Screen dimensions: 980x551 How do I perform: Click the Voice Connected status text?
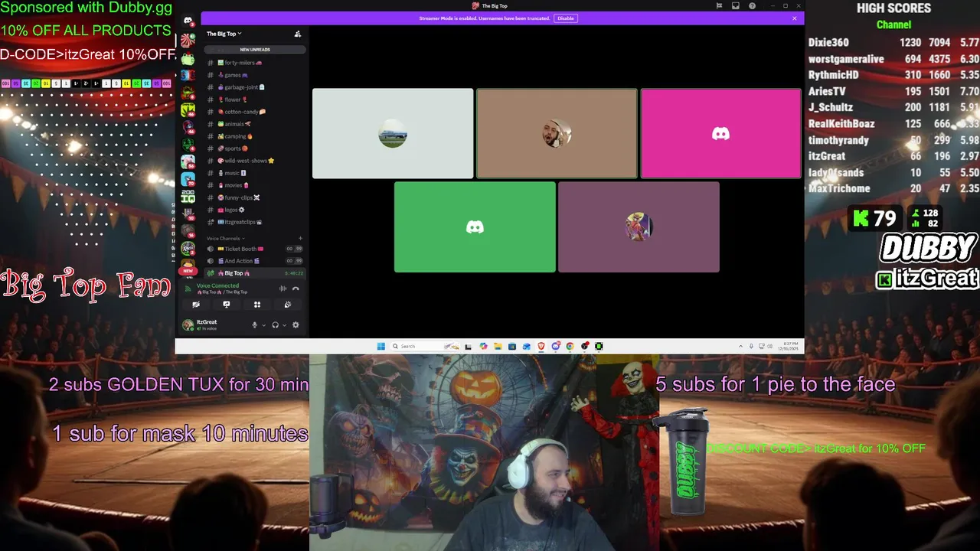(217, 286)
